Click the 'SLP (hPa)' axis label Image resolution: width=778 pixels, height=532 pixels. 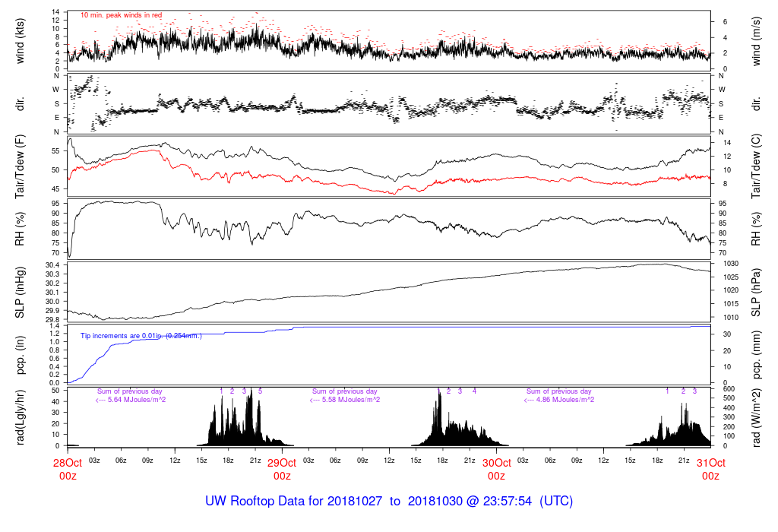tap(756, 293)
